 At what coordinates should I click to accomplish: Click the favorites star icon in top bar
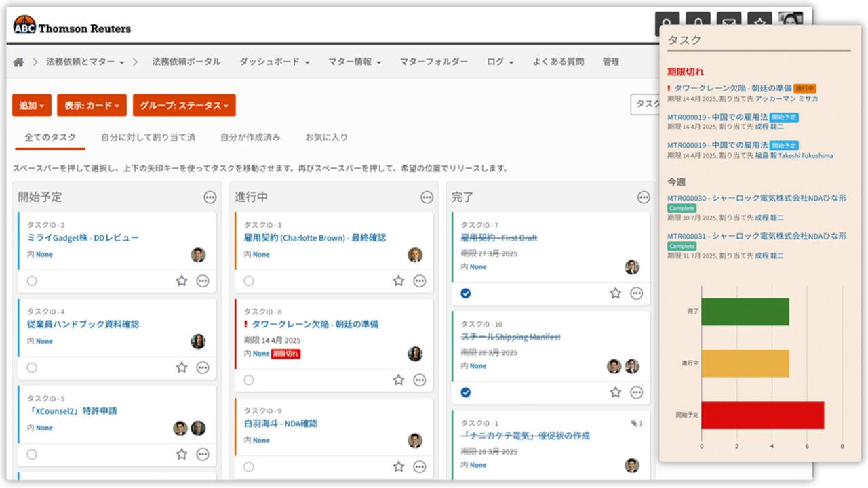coord(759,21)
